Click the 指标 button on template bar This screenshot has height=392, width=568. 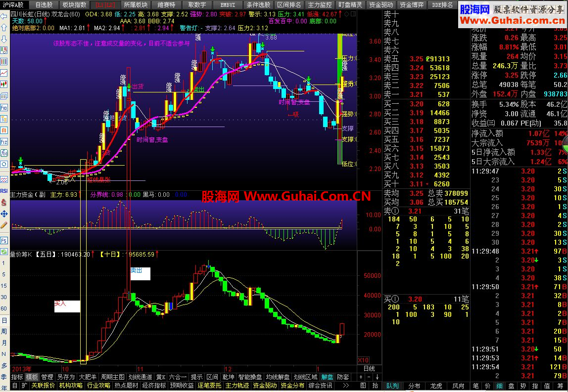point(17,377)
